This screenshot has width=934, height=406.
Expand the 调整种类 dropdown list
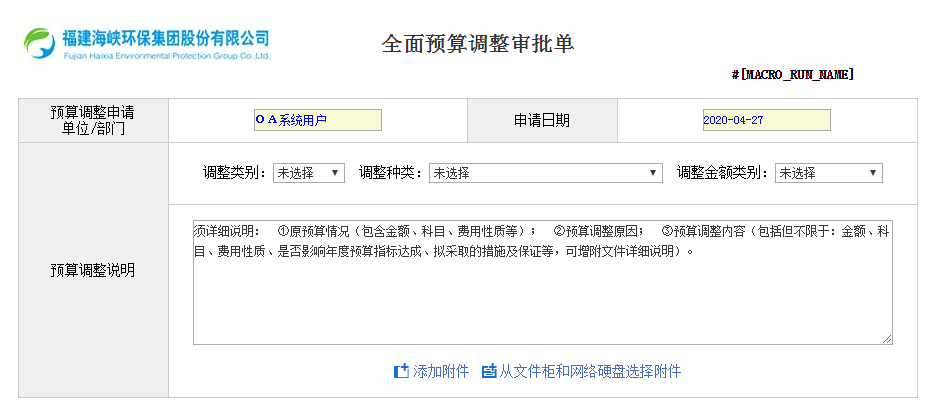point(545,173)
